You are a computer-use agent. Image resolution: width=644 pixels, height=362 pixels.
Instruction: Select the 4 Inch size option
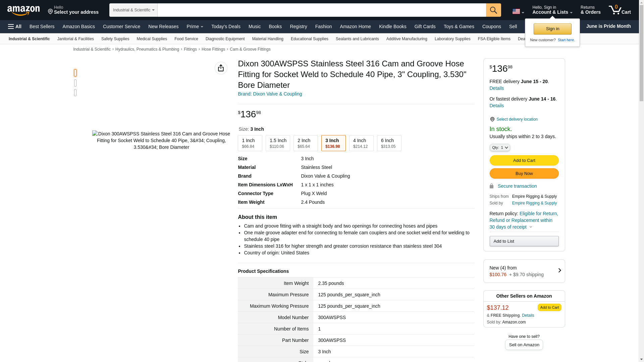tap(361, 143)
